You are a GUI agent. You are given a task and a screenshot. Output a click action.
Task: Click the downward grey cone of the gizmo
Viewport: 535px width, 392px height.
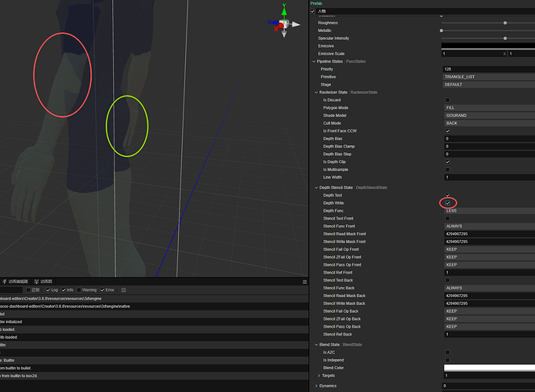point(284,34)
